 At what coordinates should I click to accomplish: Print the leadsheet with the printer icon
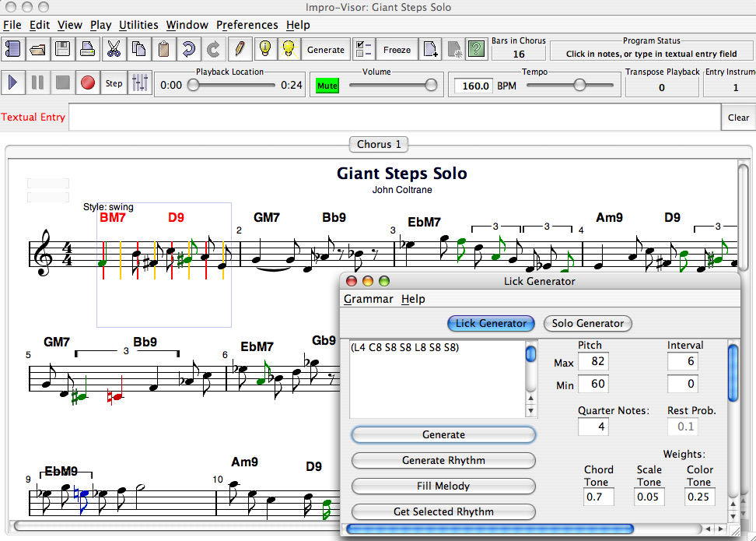(88, 49)
